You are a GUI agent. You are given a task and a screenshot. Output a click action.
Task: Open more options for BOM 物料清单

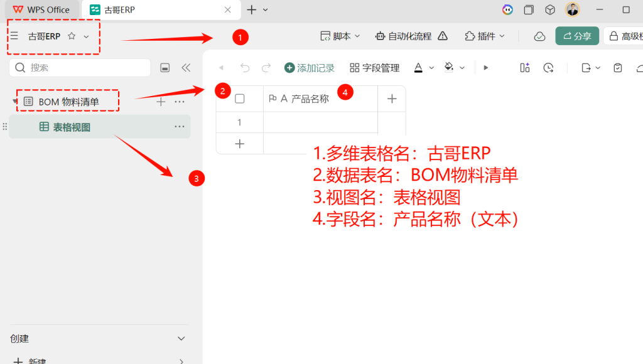click(x=179, y=102)
